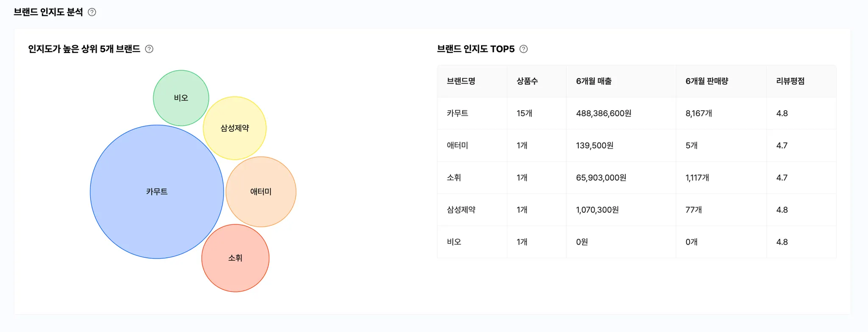Screen dimensions: 868x332
Task: Click the yellow 삼성제약 bubble
Action: [235, 128]
